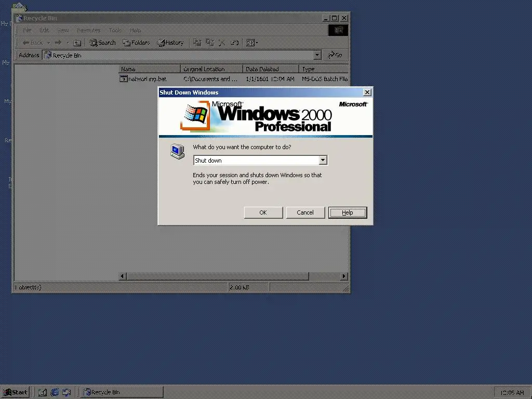Sort by the Original Location column header

tap(212, 69)
